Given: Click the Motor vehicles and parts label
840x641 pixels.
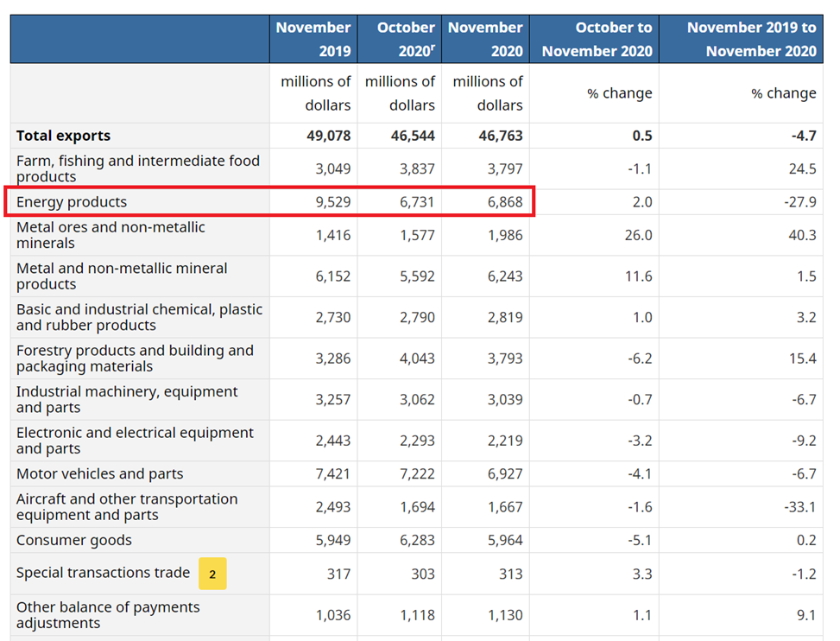Looking at the screenshot, I should point(100,474).
